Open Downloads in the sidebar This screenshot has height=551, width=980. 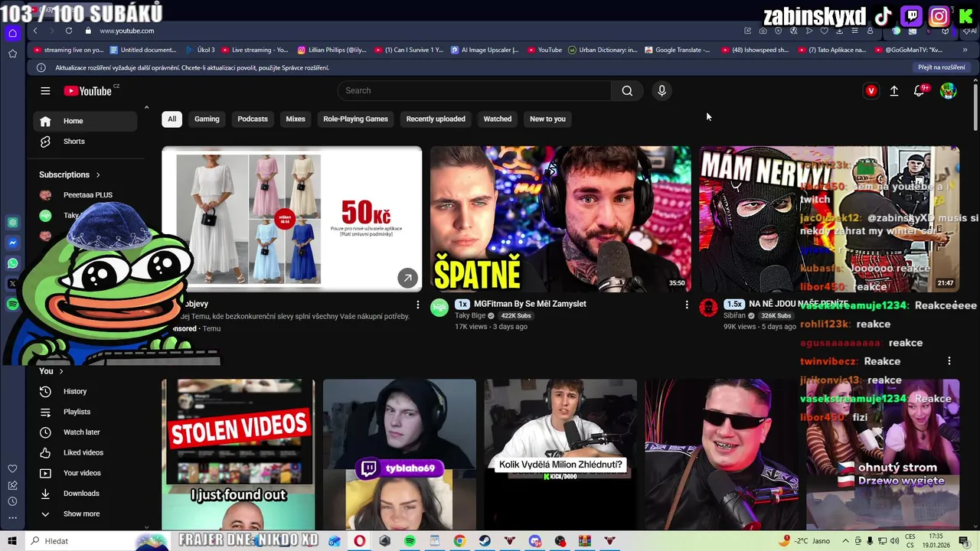85,494
